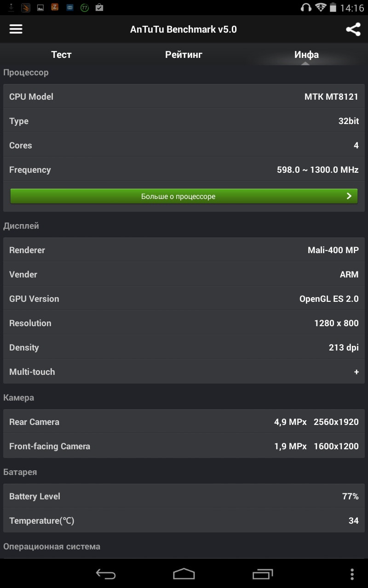Tap the Play Store notification icon
The image size is (368, 588).
[x=99, y=7]
